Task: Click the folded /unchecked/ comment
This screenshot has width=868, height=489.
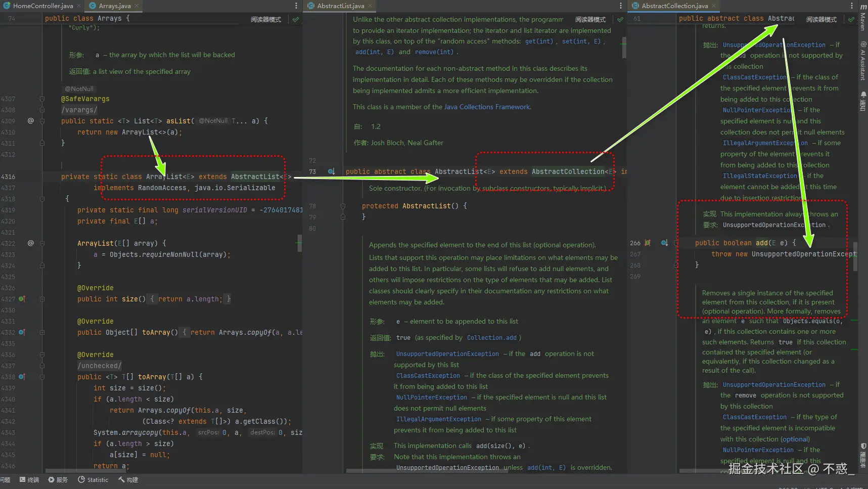Action: click(100, 366)
